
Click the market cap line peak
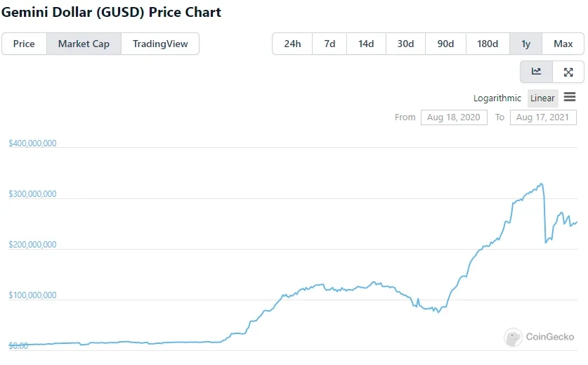pyautogui.click(x=540, y=184)
